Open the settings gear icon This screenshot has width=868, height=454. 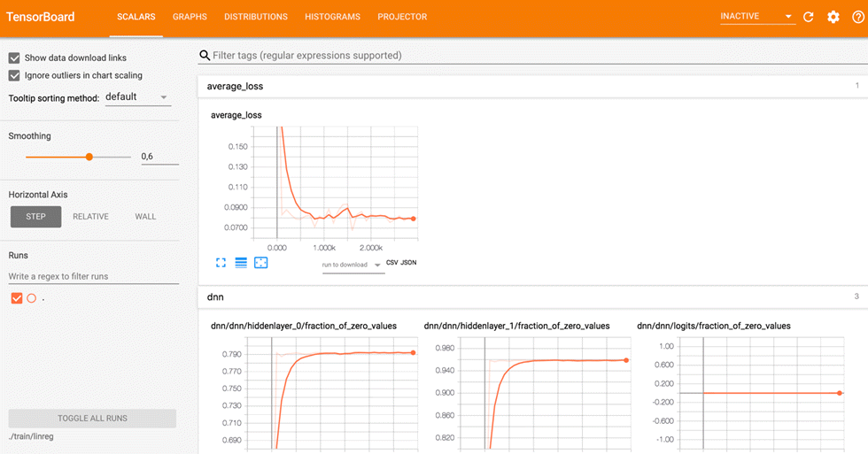point(833,17)
